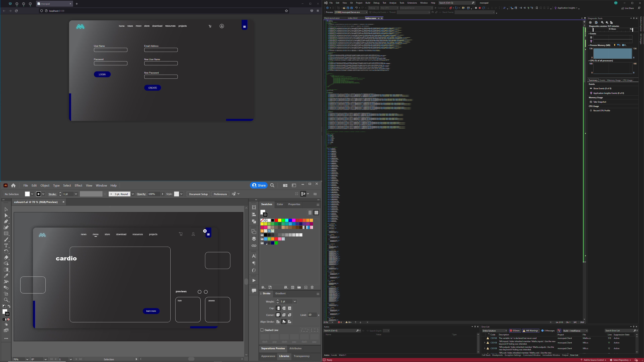Click the LOGIN button on web page
The image size is (644, 362).
click(x=102, y=74)
